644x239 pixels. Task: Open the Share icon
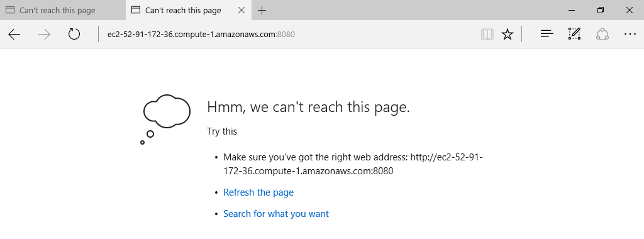(x=602, y=34)
